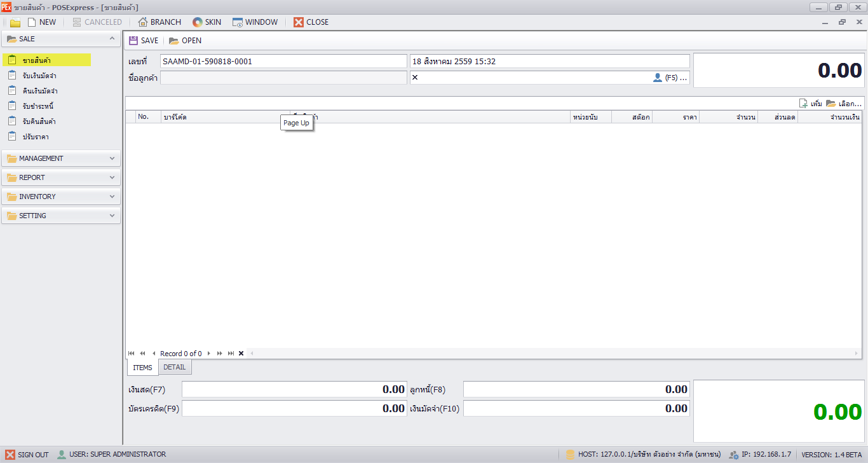Click the previous page navigator arrow
This screenshot has height=463, width=868.
pyautogui.click(x=143, y=354)
